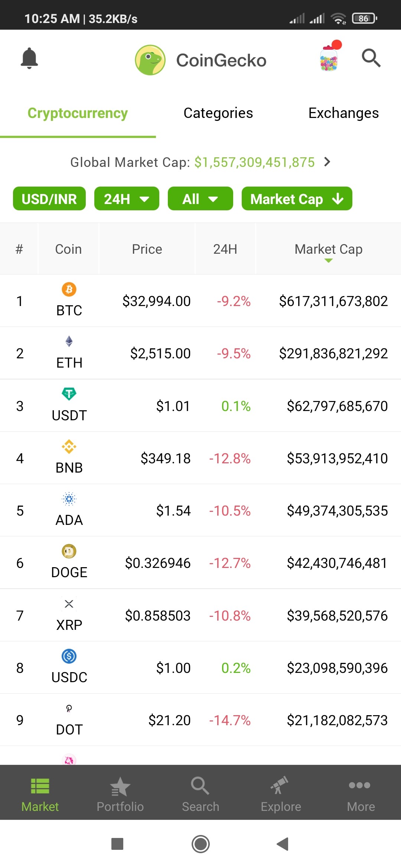This screenshot has width=401, height=868.
Task: Sort by Market Cap column header
Action: pyautogui.click(x=329, y=249)
